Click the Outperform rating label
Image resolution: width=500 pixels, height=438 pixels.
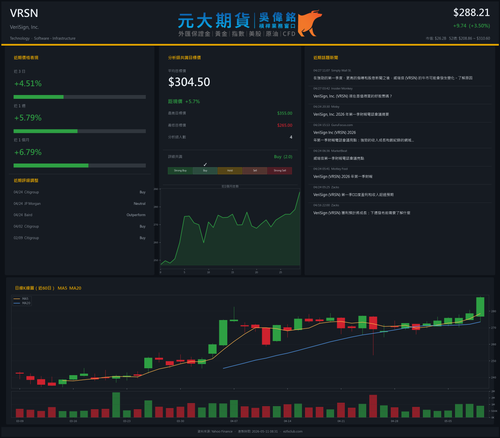136,215
